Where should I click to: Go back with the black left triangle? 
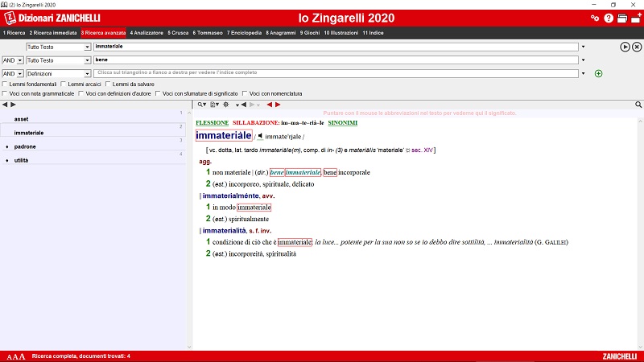[x=244, y=105]
